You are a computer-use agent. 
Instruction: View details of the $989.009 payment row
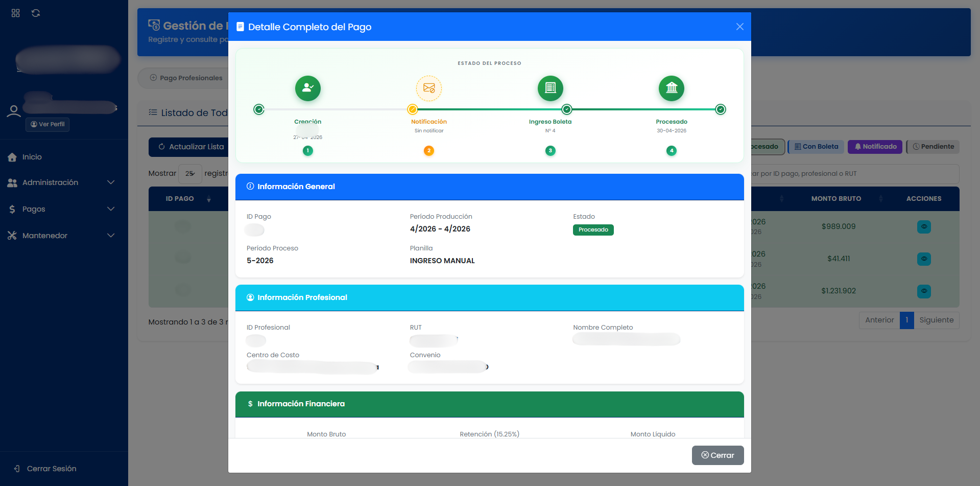click(924, 227)
